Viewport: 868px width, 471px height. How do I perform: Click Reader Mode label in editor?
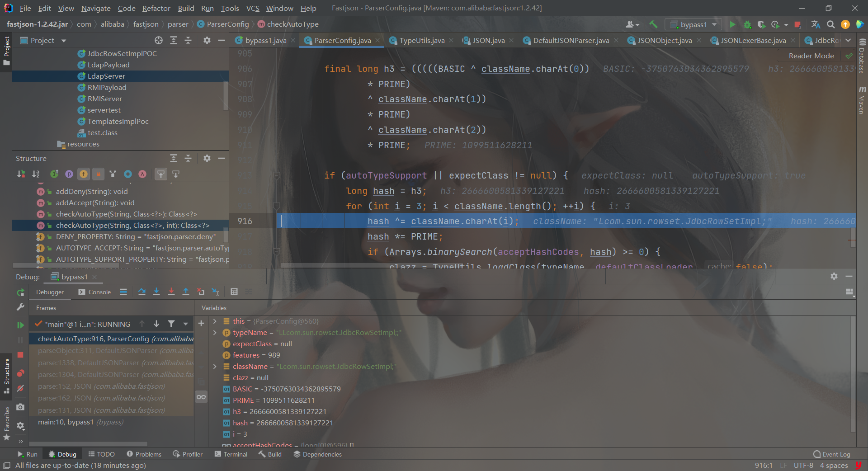pos(811,56)
